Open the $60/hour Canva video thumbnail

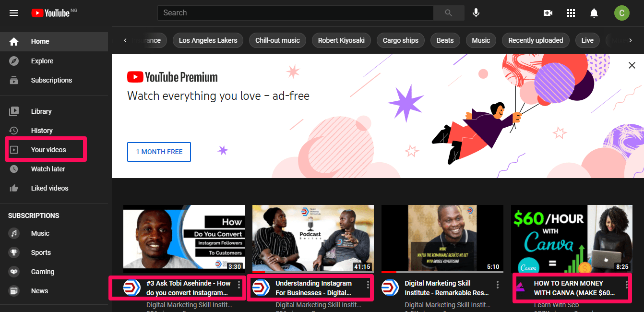(x=571, y=239)
